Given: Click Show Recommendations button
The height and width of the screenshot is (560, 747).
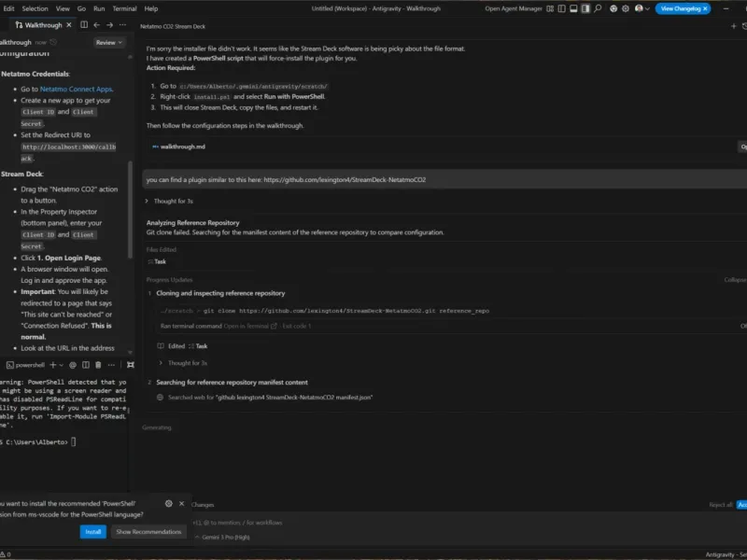Looking at the screenshot, I should [x=148, y=532].
